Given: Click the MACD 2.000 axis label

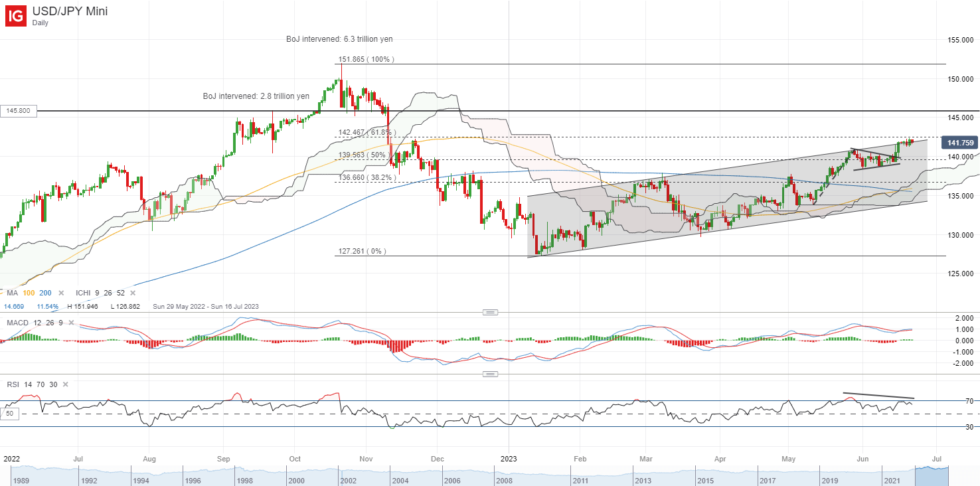Looking at the screenshot, I should pyautogui.click(x=965, y=319).
